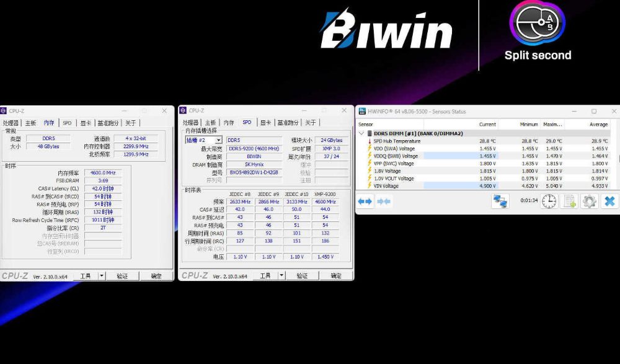The height and width of the screenshot is (364, 620).
Task: Click the blue expand-all arrows in HWiNFO toolbar
Action: pos(365,202)
